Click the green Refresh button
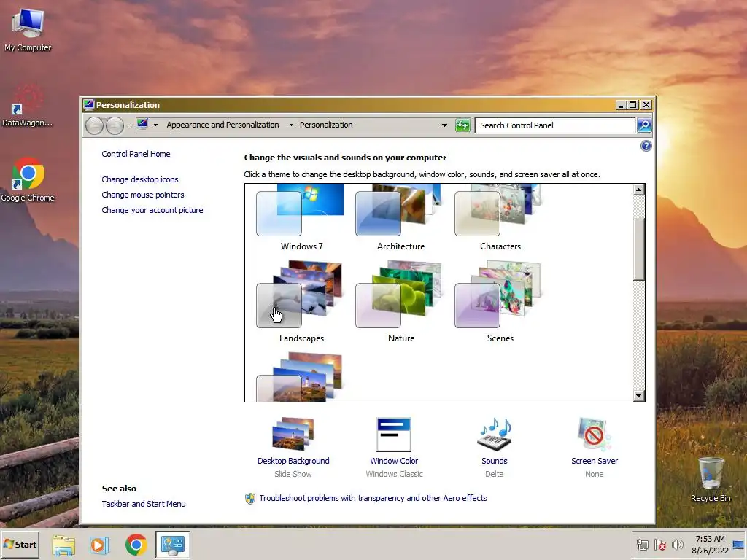The width and height of the screenshot is (747, 560). (x=462, y=125)
